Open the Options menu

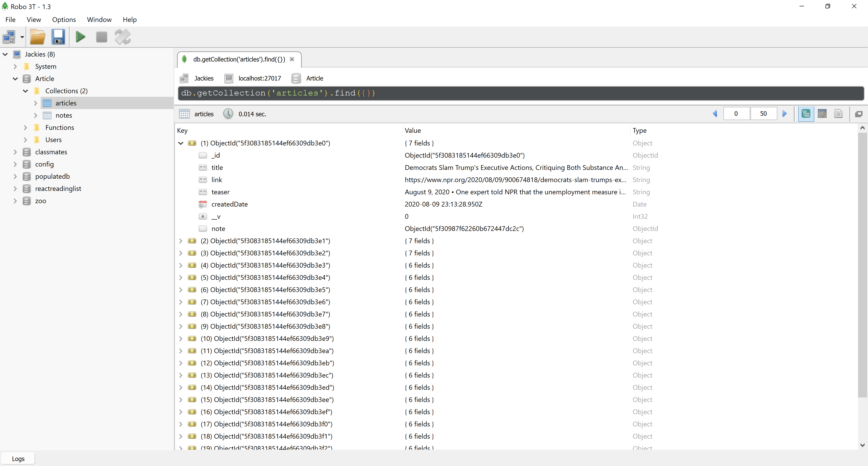[64, 19]
